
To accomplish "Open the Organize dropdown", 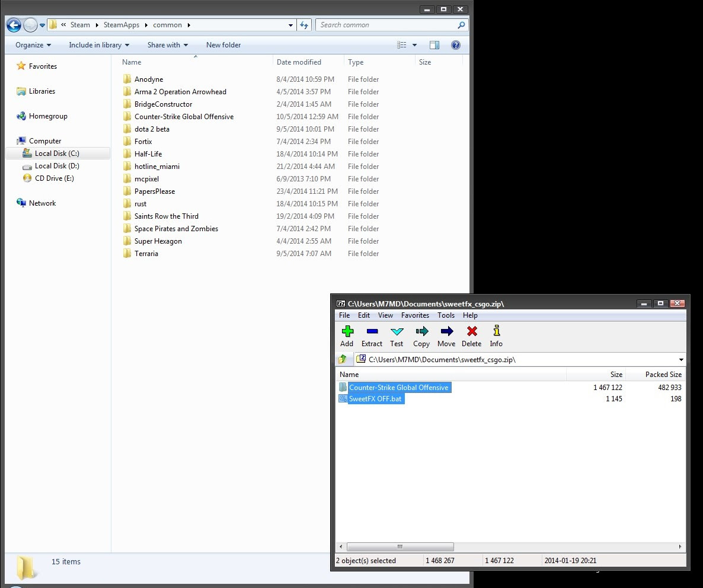I will (x=33, y=45).
